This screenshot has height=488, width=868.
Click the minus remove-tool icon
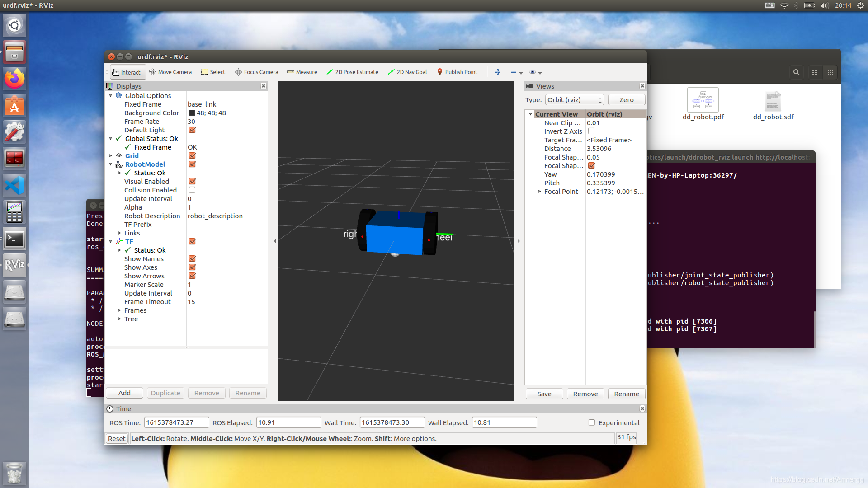tap(514, 72)
